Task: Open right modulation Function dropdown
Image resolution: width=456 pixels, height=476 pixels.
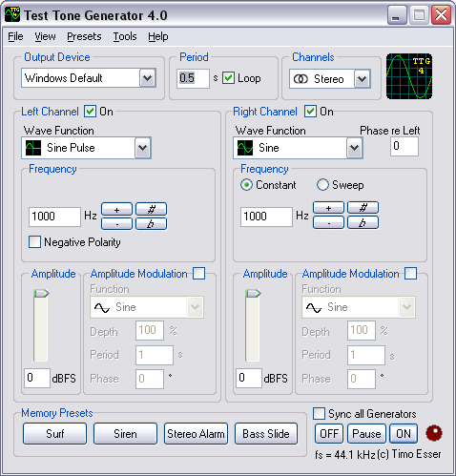Action: pyautogui.click(x=406, y=307)
